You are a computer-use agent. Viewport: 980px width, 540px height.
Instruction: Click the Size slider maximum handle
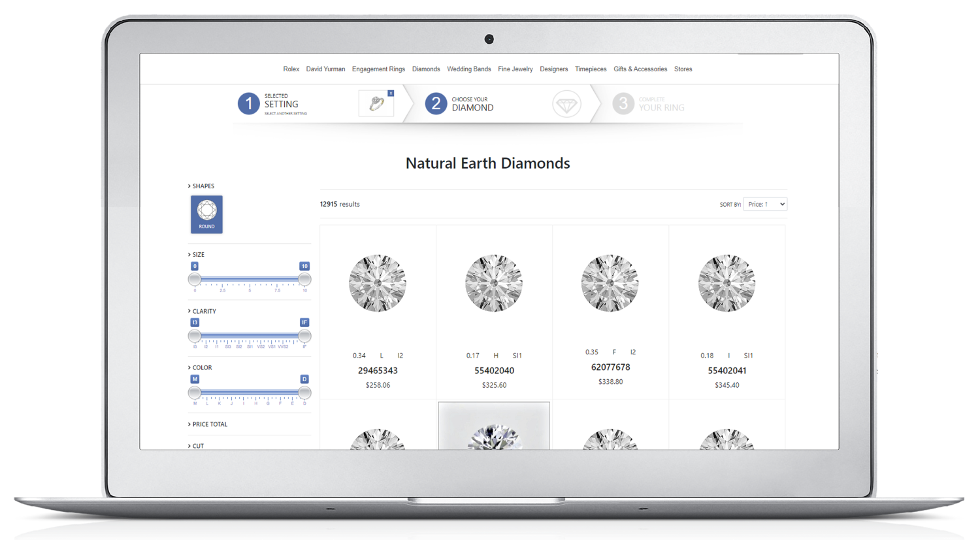coord(304,279)
